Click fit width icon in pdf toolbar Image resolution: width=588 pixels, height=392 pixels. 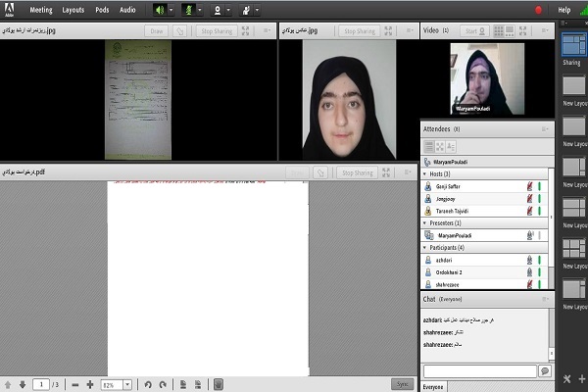pyautogui.click(x=198, y=384)
